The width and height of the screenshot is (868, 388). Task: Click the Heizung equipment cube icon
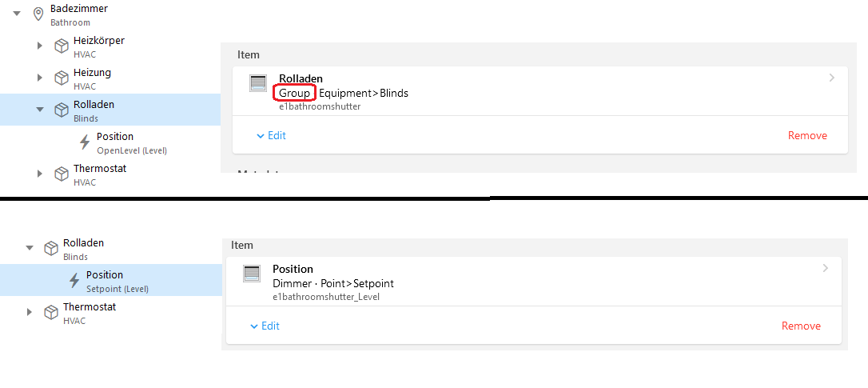click(61, 78)
